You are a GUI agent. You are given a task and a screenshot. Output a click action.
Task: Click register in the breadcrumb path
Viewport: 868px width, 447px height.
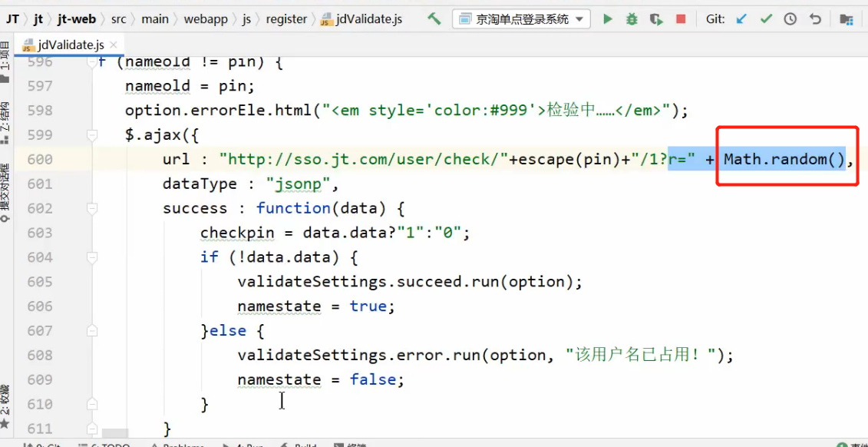tap(286, 19)
